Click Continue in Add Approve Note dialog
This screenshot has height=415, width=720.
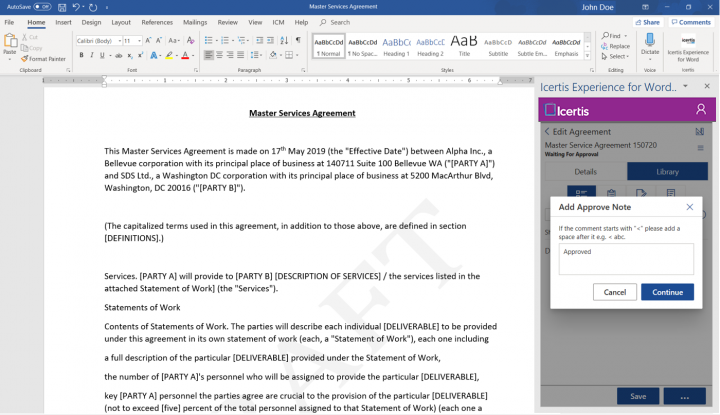[667, 292]
